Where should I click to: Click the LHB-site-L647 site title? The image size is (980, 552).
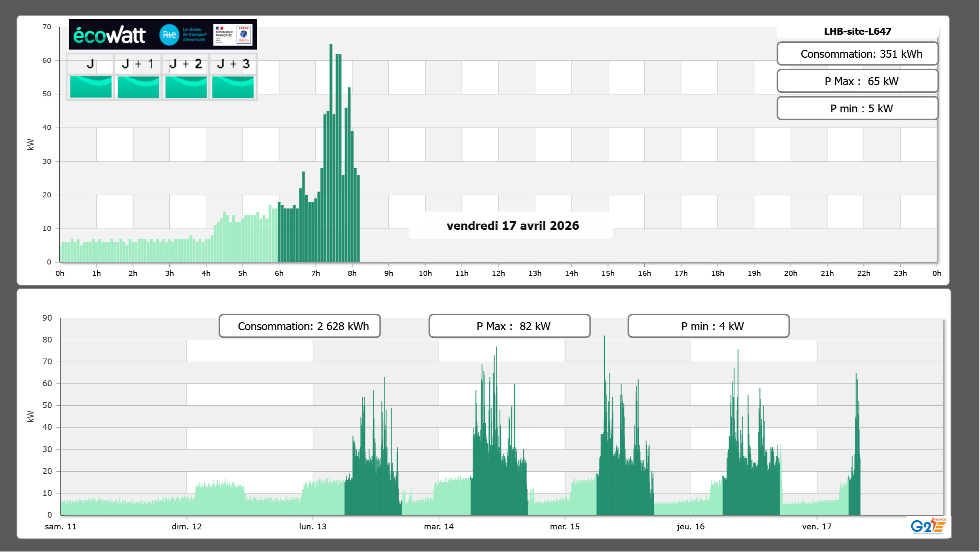point(857,31)
